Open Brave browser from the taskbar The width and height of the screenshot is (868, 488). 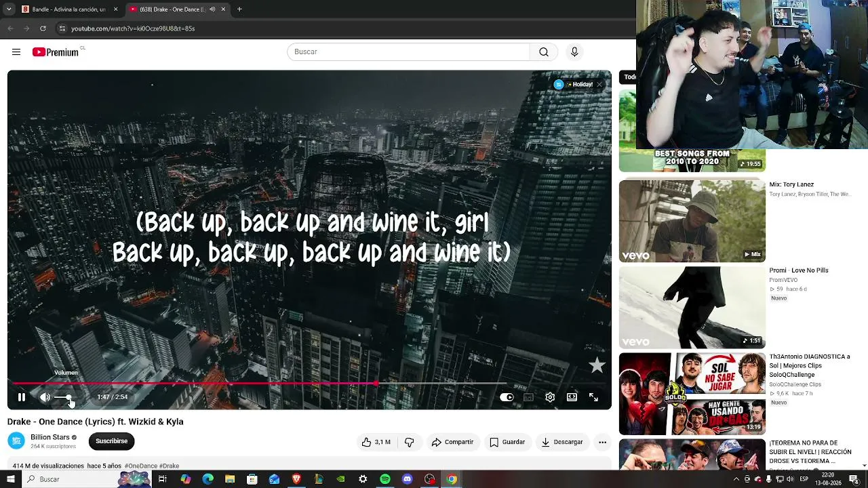coord(296,479)
